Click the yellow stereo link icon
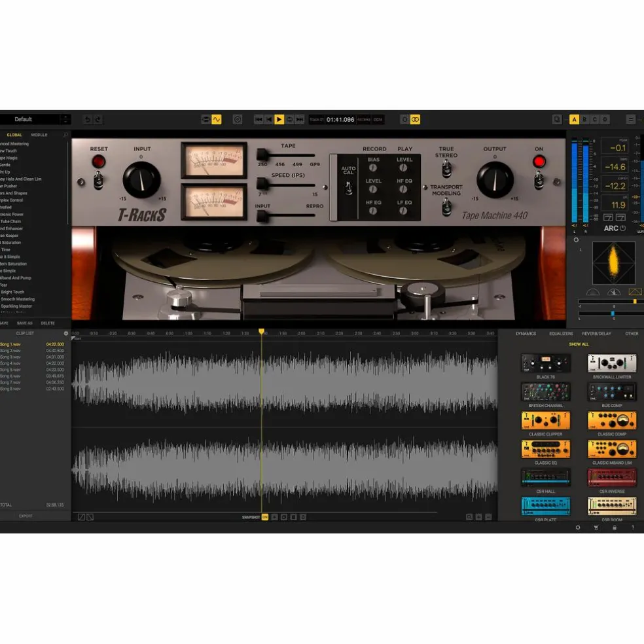This screenshot has height=644, width=644. (415, 120)
